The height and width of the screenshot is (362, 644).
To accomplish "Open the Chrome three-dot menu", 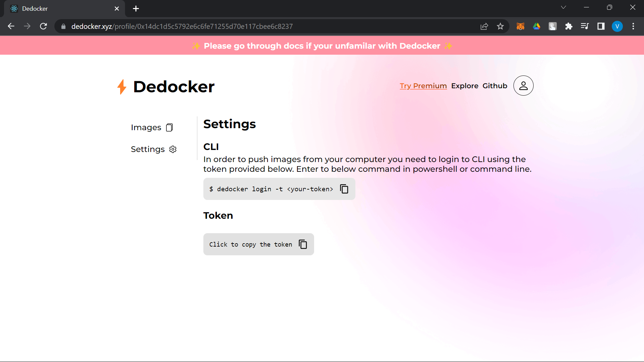I will tap(633, 26).
